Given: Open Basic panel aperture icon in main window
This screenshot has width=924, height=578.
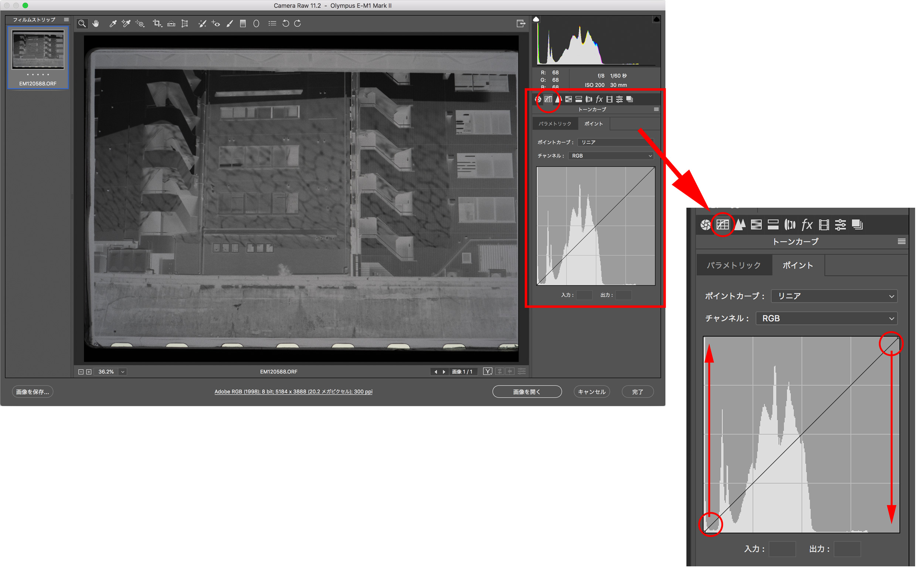Looking at the screenshot, I should pyautogui.click(x=538, y=99).
